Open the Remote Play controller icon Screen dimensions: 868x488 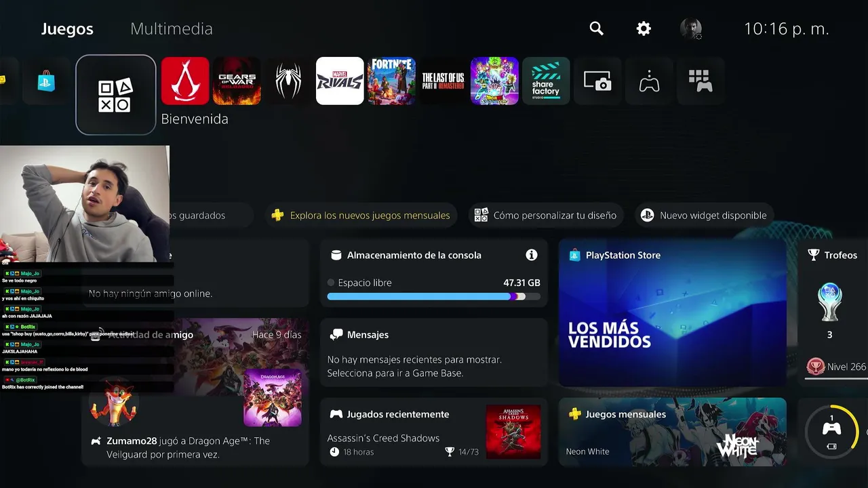tap(649, 81)
